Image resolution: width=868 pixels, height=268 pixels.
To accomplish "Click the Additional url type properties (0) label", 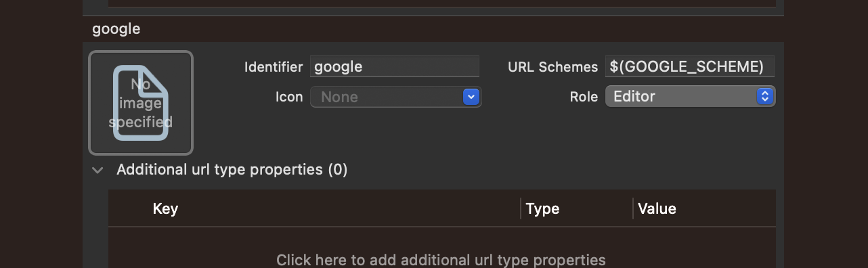I will pyautogui.click(x=232, y=169).
